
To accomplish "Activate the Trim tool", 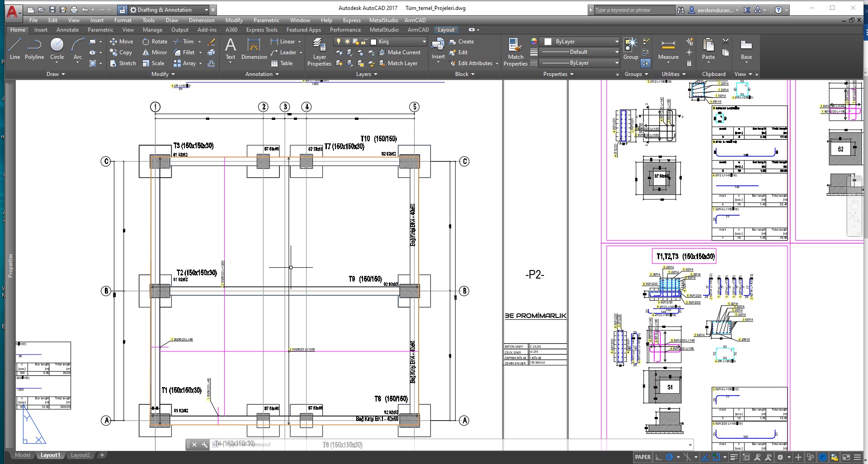I will pyautogui.click(x=184, y=42).
